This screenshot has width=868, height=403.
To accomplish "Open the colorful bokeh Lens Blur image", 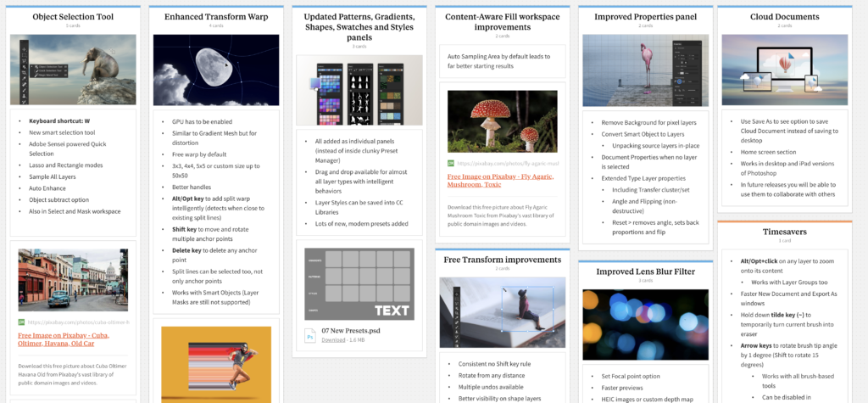I will click(645, 324).
